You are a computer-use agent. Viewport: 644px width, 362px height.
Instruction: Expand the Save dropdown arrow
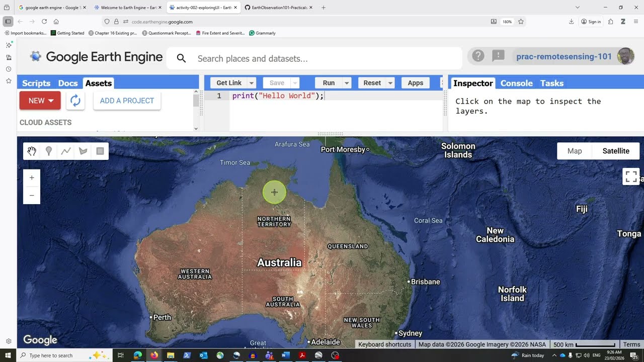point(295,83)
